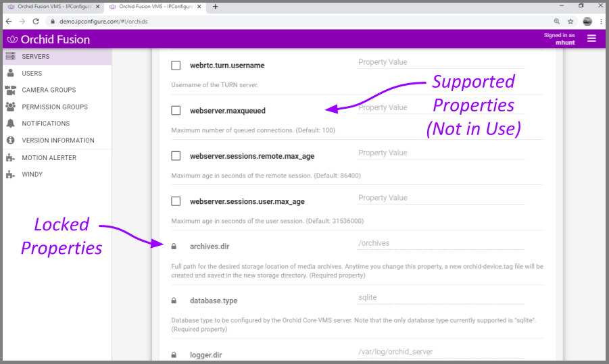This screenshot has height=364, width=609.
Task: Click the logger.dir property name
Action: (x=206, y=355)
